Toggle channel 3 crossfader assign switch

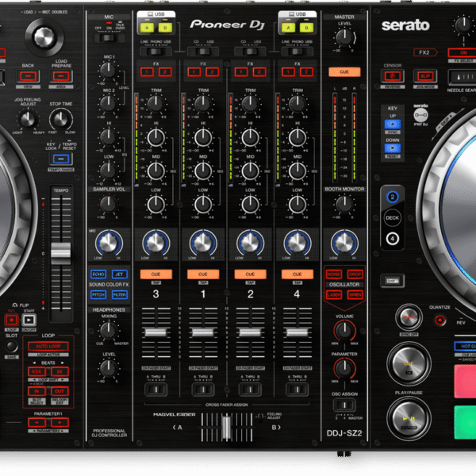coord(155,388)
